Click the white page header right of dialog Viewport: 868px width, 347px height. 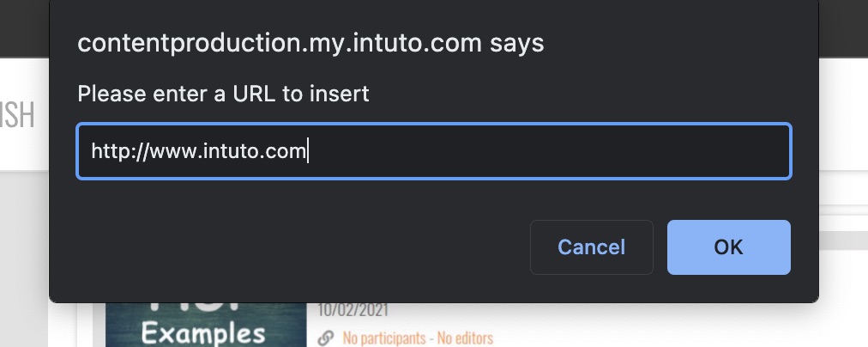coord(843,112)
